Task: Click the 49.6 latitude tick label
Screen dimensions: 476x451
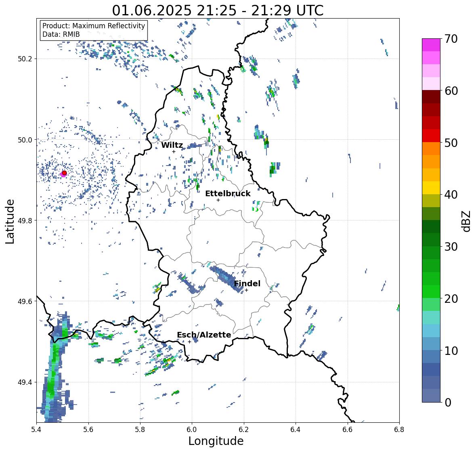Action: click(25, 301)
